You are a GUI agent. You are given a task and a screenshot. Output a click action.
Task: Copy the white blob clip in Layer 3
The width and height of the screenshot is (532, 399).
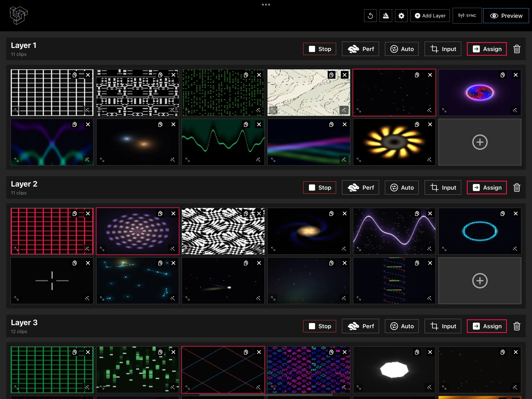417,352
